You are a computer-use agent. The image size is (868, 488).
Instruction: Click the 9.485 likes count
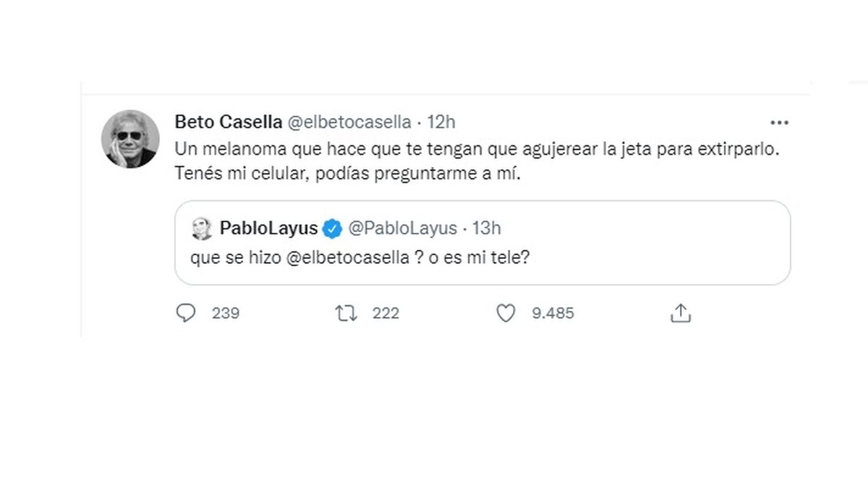pos(553,313)
